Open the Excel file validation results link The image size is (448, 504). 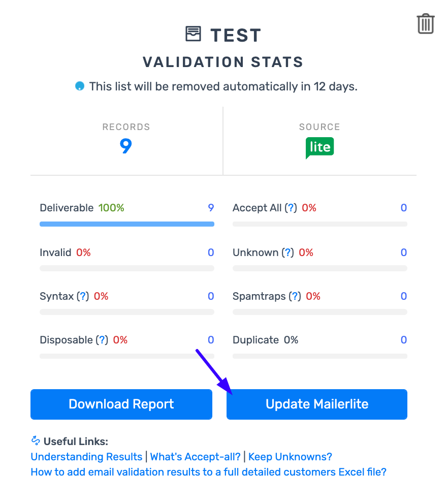[x=208, y=472]
